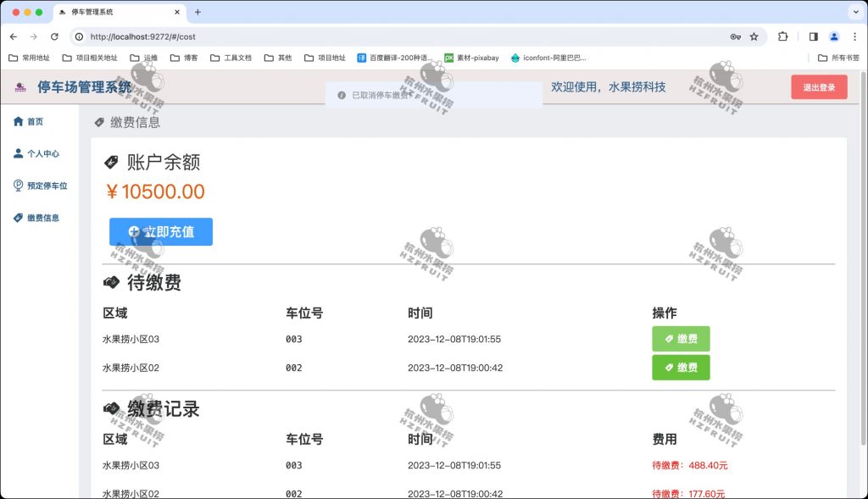Click the 立即充值 recharge button
Viewport: 868px width, 499px height.
[x=159, y=231]
